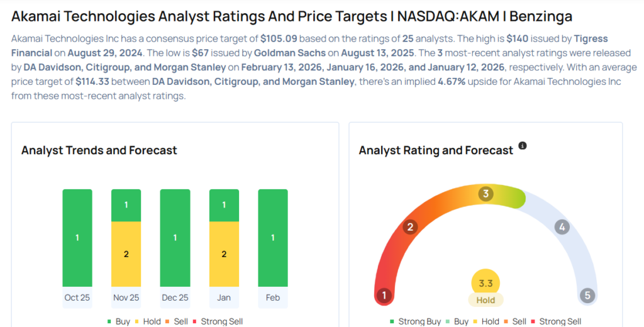Click gauge marker number 2
The image size is (644, 327).
click(x=411, y=226)
